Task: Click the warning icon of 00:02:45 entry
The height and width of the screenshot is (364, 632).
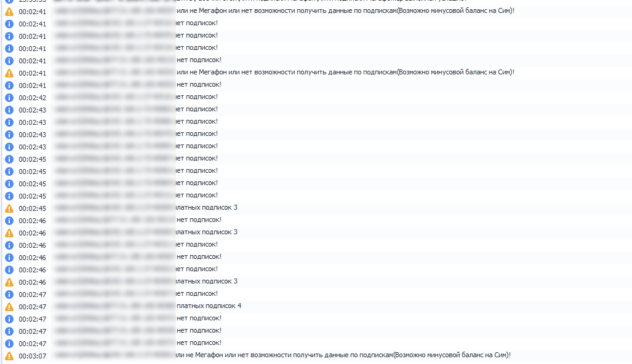Action: (9, 208)
